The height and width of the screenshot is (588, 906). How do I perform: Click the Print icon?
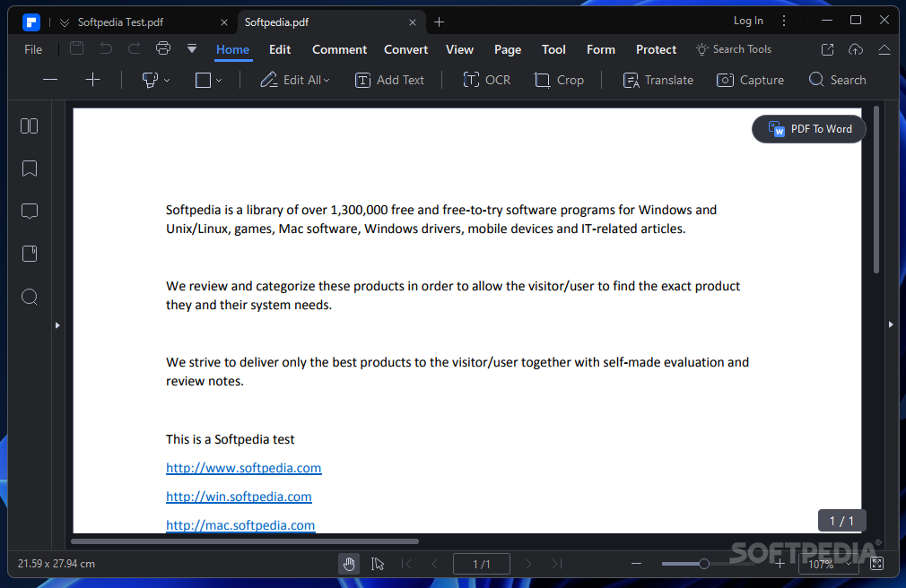pyautogui.click(x=163, y=48)
